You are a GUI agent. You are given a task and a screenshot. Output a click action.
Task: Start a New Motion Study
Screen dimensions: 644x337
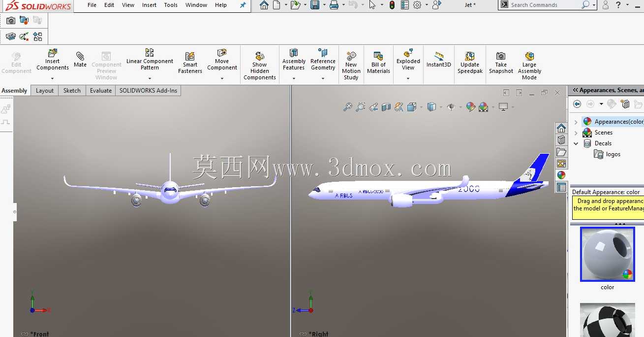351,66
